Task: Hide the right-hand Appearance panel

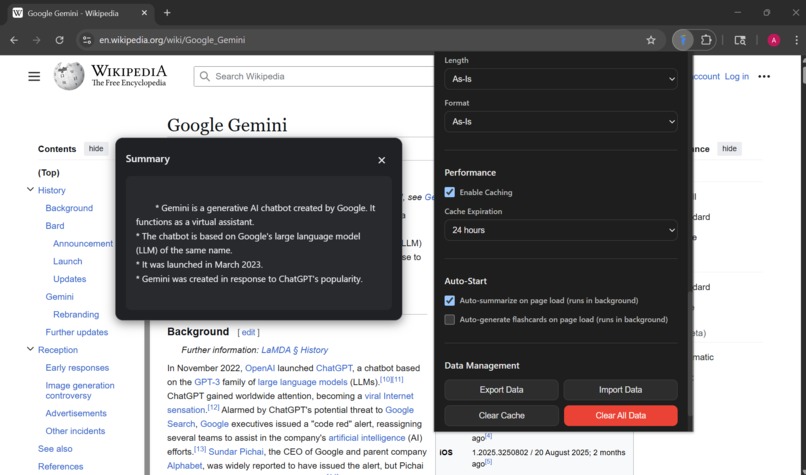Action: pos(729,149)
